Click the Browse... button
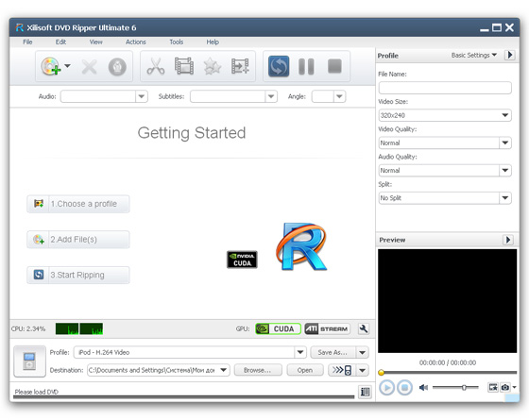The width and height of the screenshot is (529, 420). point(257,370)
